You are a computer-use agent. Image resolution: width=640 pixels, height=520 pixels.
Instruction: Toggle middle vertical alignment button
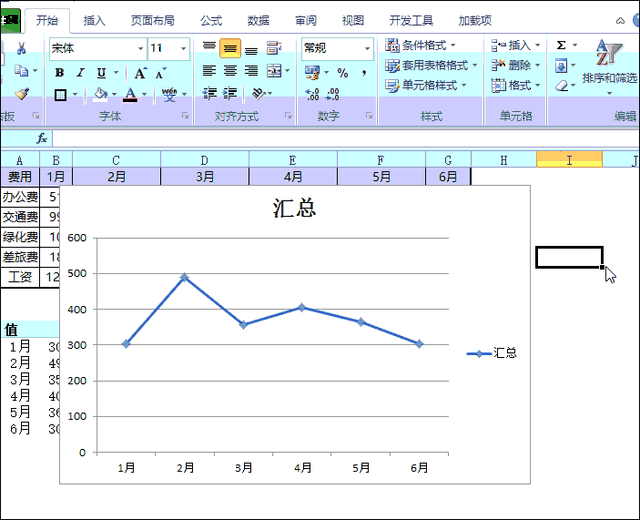click(230, 49)
